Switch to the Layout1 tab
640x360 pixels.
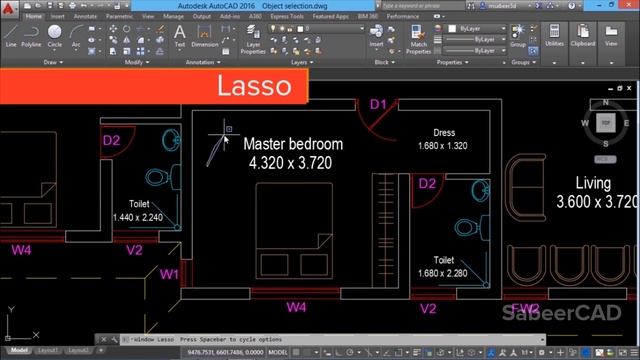coord(47,350)
